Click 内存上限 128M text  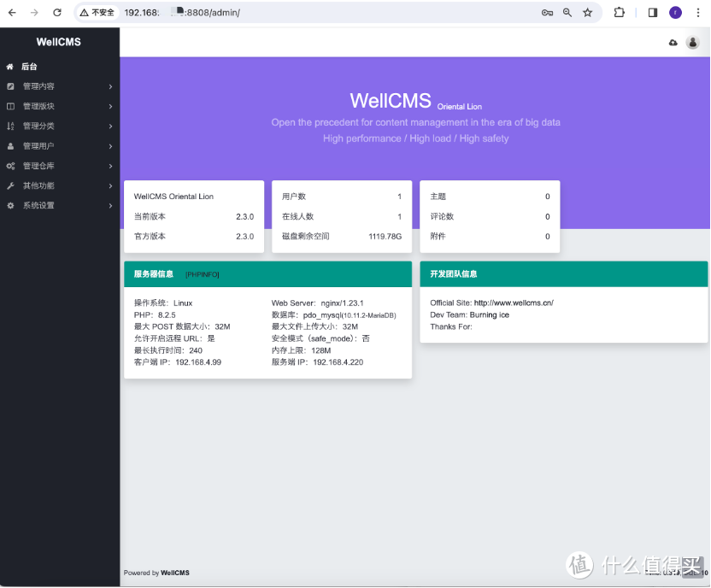[301, 350]
